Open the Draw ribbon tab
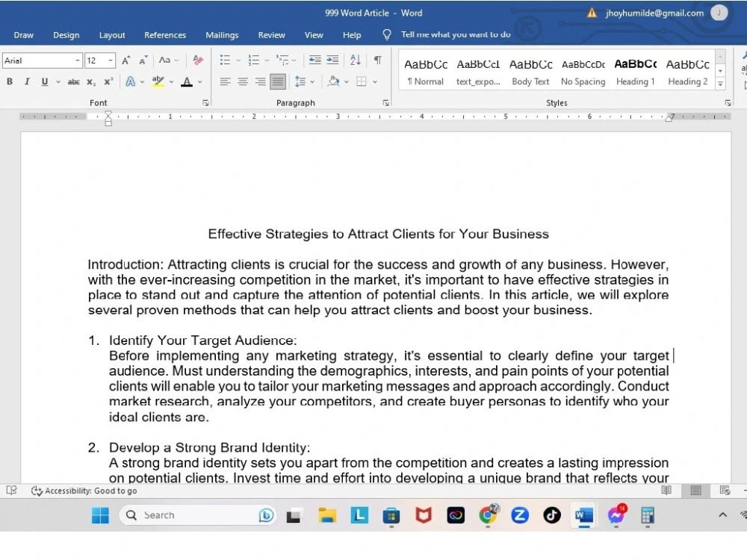747x560 pixels. pyautogui.click(x=24, y=35)
